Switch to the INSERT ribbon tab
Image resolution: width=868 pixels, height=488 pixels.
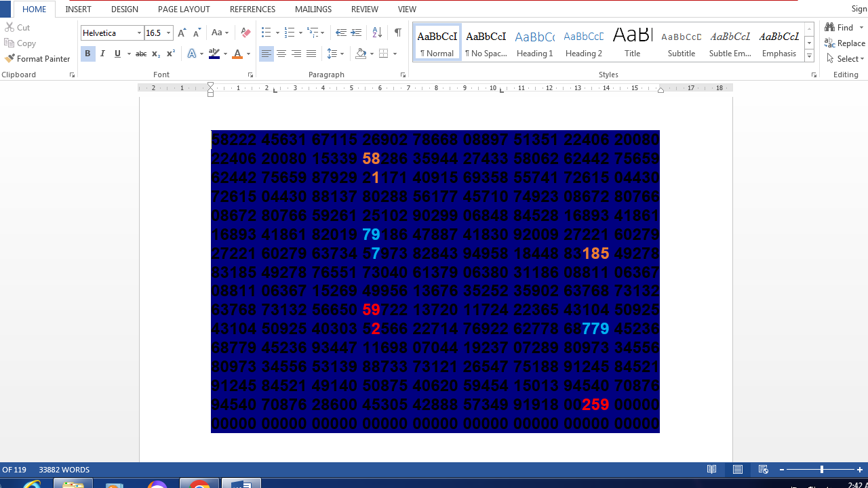(x=79, y=9)
